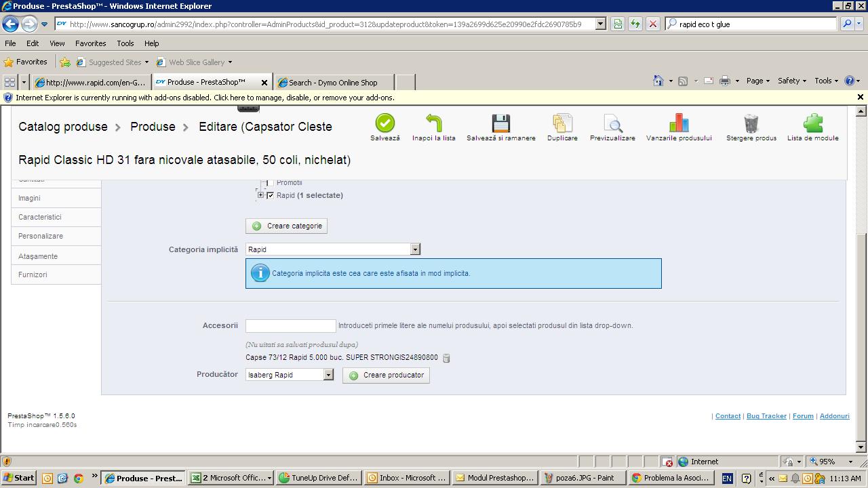Open the File menu
This screenshot has width=868, height=488.
pyautogui.click(x=10, y=43)
